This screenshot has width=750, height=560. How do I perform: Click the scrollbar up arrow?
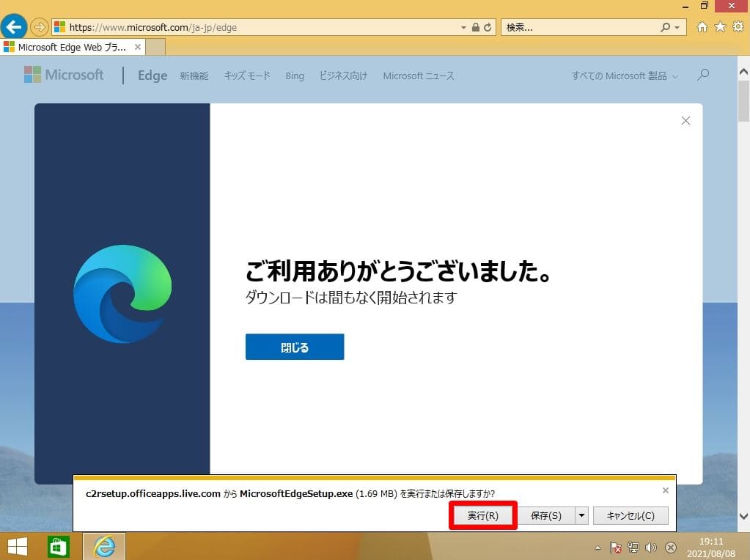pos(743,72)
